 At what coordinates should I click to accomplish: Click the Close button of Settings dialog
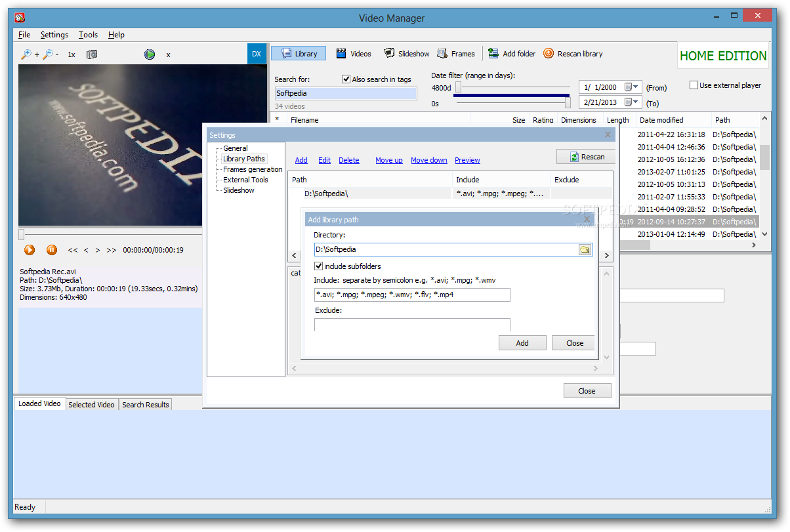587,390
